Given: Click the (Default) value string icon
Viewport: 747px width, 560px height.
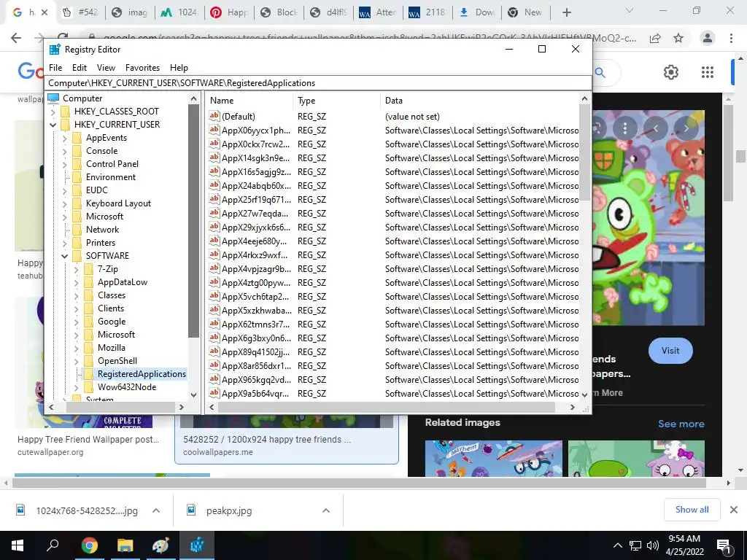Looking at the screenshot, I should [214, 116].
